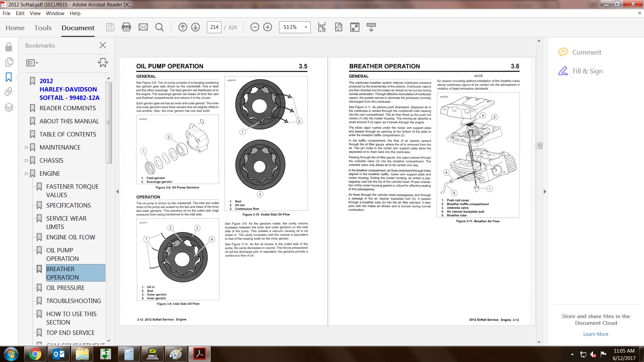Open the Fill & Sign tool

pyautogui.click(x=587, y=71)
